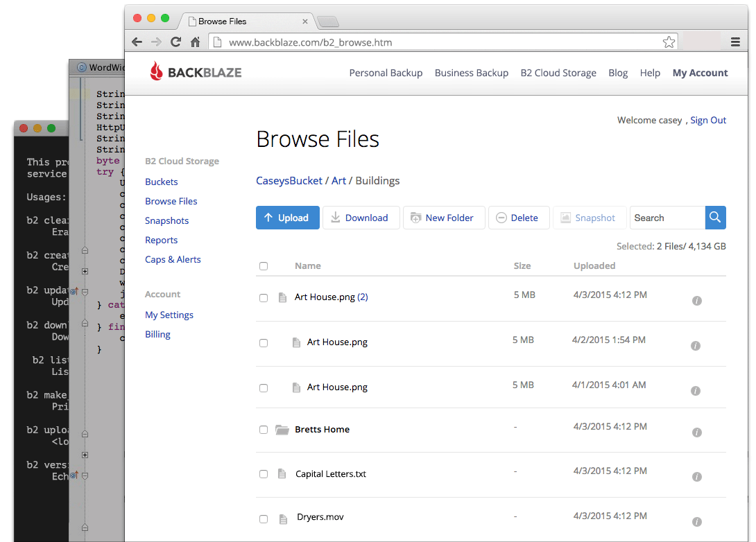Open Caps & Alerts in sidebar
The width and height of the screenshot is (756, 542).
click(x=173, y=259)
